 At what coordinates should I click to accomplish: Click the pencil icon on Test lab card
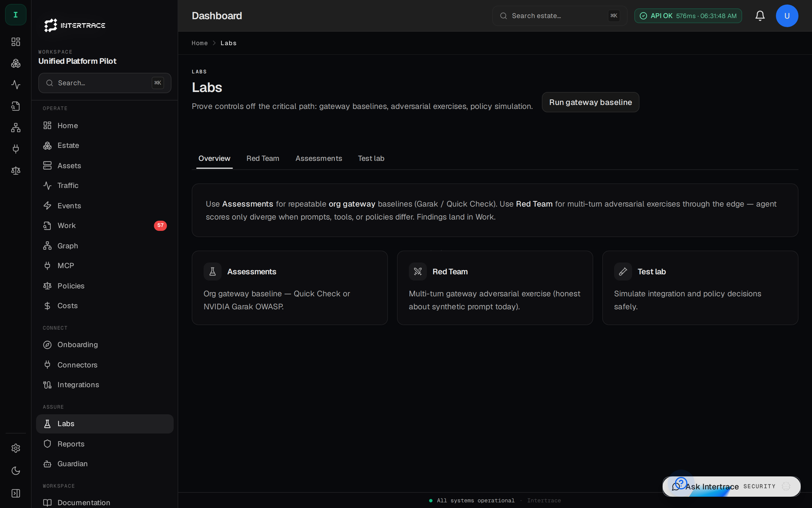623,271
